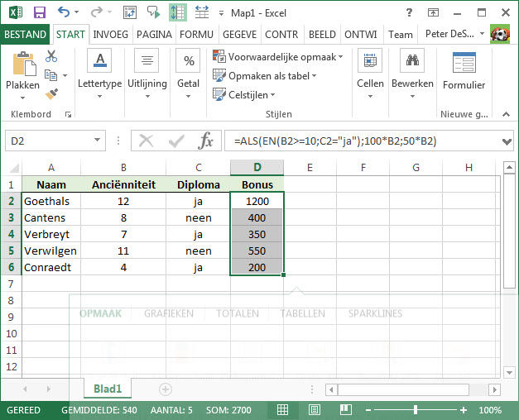Open the Lettertype font group icon
Image resolution: width=519 pixels, height=420 pixels.
pos(99,60)
